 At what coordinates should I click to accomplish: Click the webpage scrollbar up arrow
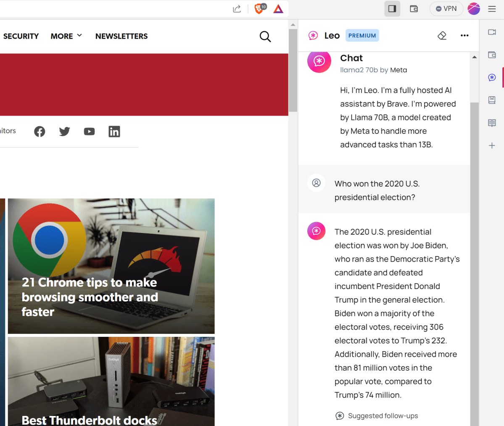(x=293, y=25)
